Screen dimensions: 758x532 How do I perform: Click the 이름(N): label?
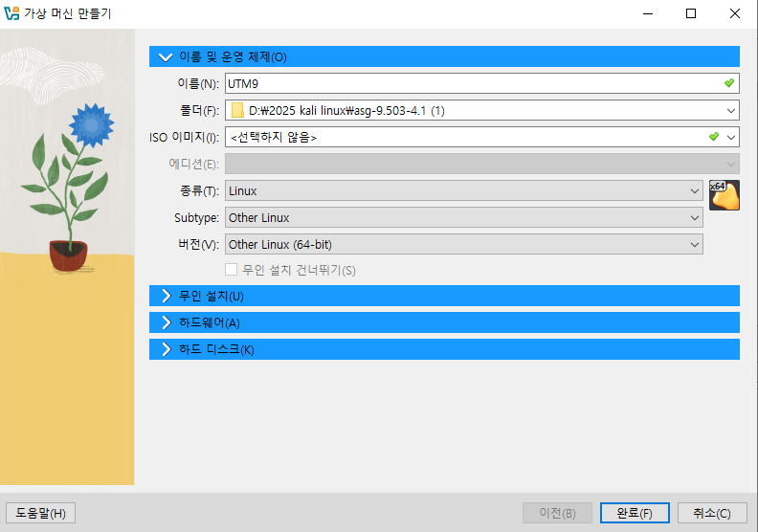[x=198, y=83]
